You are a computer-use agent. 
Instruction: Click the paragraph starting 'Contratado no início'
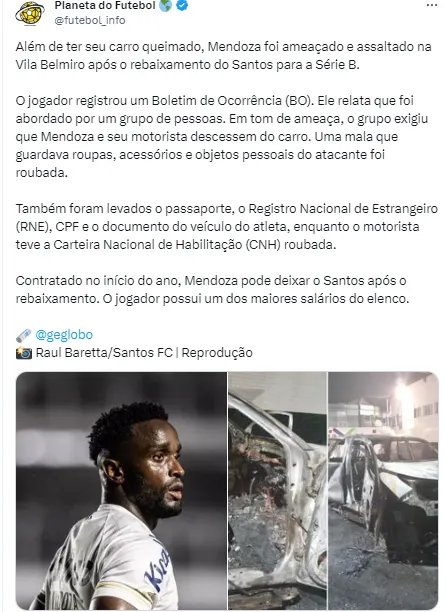pos(212,290)
